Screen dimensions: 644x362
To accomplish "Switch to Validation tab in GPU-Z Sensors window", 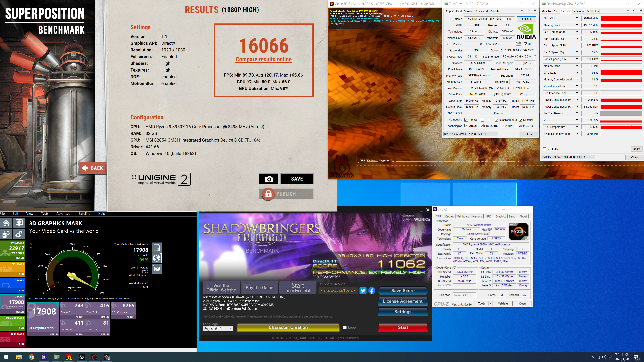I will (x=593, y=11).
